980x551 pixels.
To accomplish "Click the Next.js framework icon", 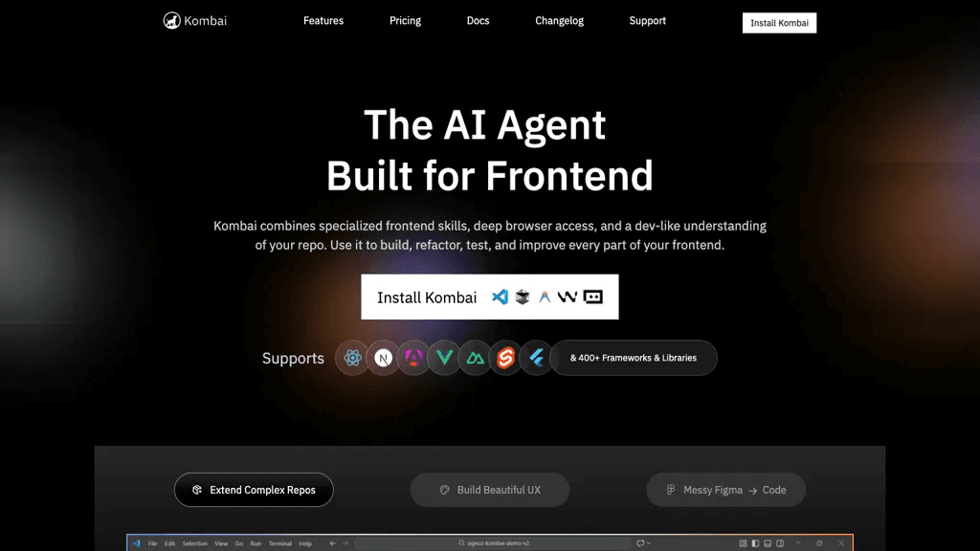I will coord(383,358).
